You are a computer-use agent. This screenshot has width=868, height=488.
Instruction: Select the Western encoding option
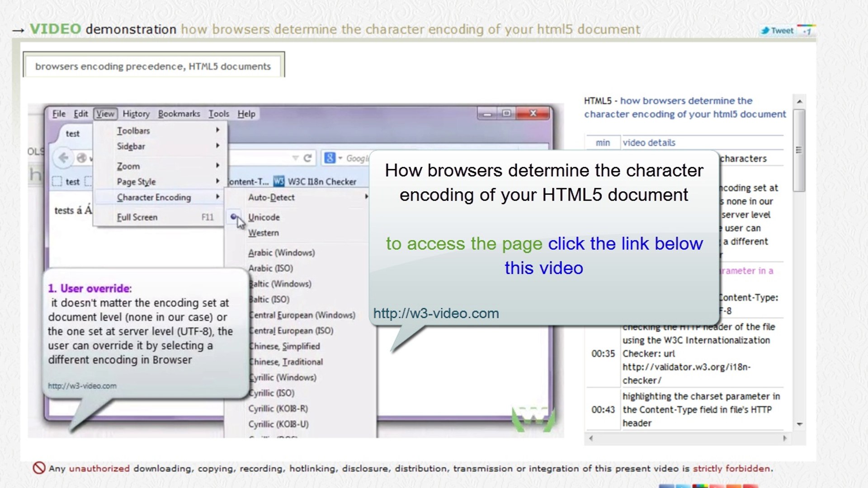(x=264, y=233)
